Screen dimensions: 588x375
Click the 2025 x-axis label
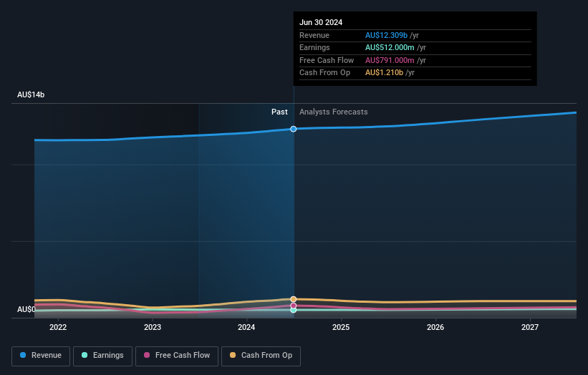coord(341,328)
